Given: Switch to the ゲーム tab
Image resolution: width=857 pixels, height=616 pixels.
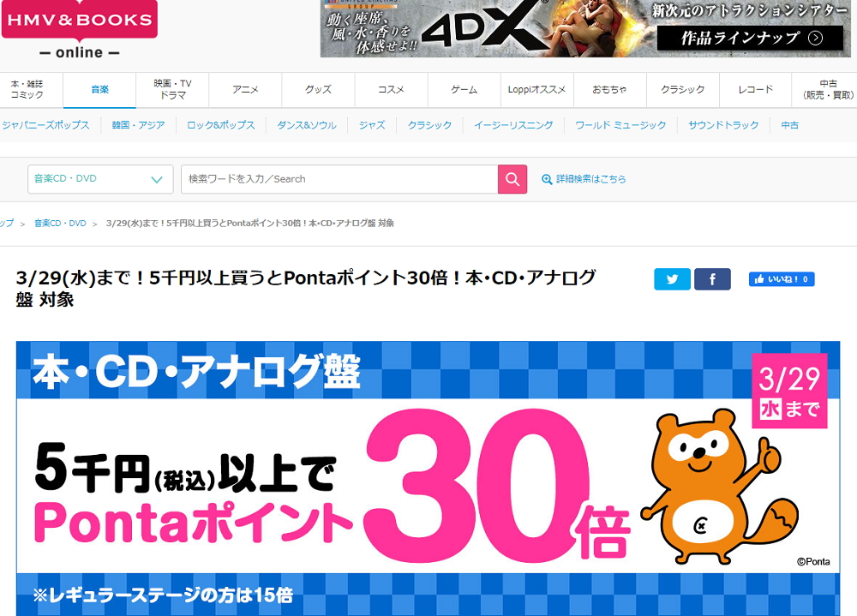Looking at the screenshot, I should click(464, 90).
